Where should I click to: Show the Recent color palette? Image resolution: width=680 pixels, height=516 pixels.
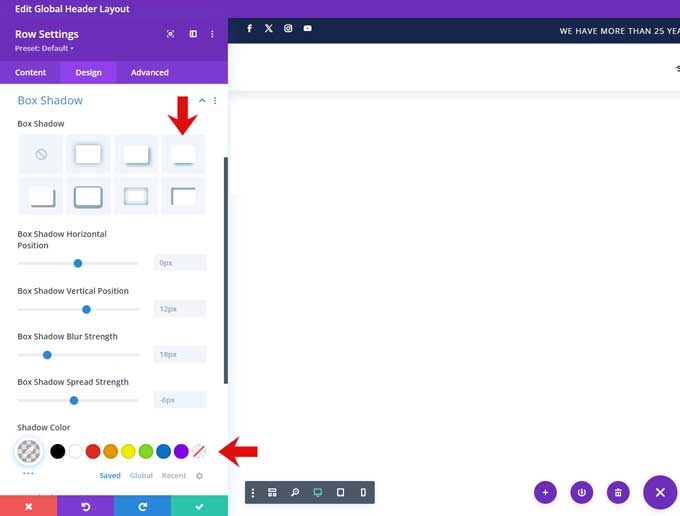coord(173,476)
